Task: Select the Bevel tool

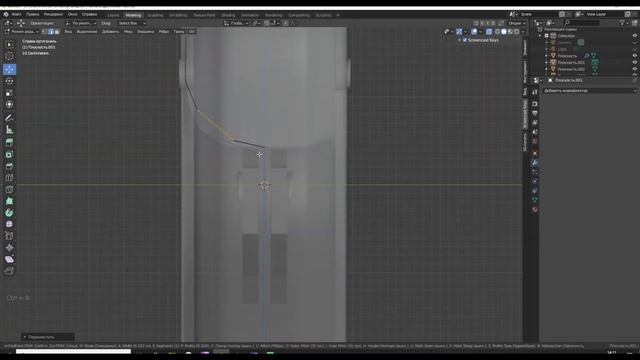Action: 9,166
